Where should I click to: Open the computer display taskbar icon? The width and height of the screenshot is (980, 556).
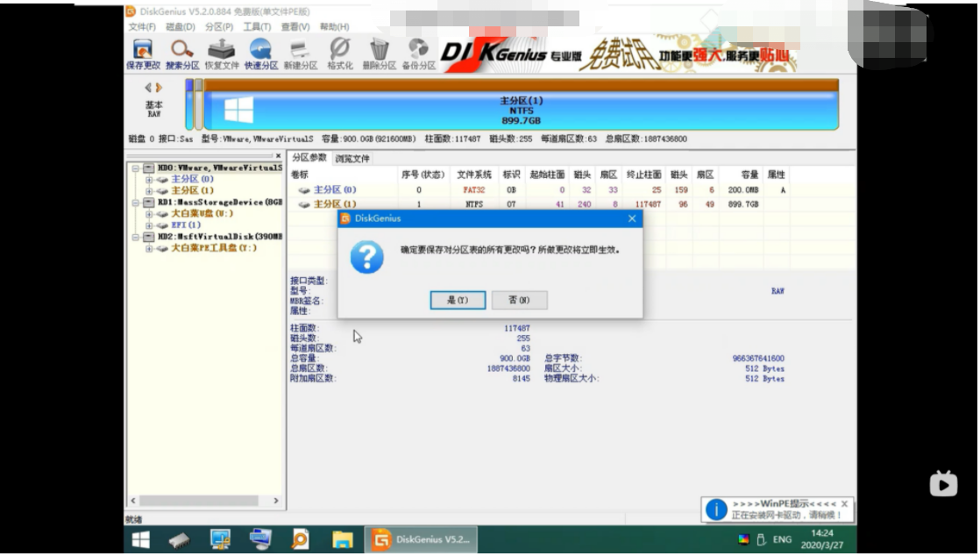(220, 539)
